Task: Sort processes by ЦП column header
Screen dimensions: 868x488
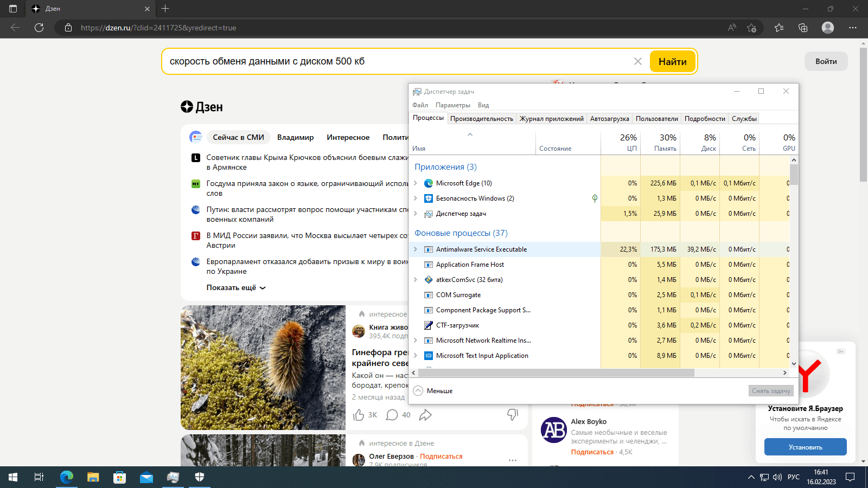Action: tap(621, 143)
